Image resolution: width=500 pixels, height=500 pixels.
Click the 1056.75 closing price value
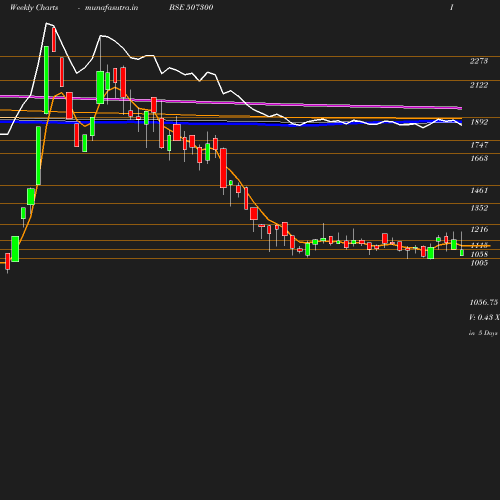pyautogui.click(x=484, y=302)
